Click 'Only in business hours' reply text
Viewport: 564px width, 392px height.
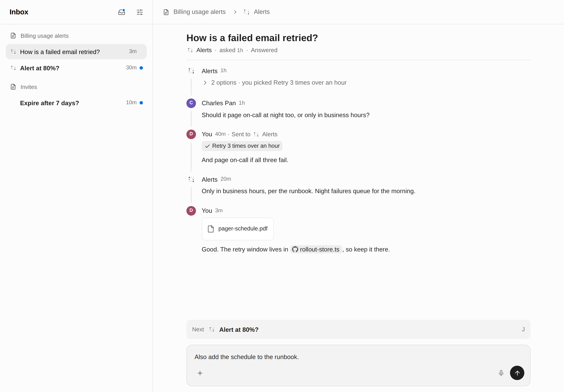pos(308,191)
